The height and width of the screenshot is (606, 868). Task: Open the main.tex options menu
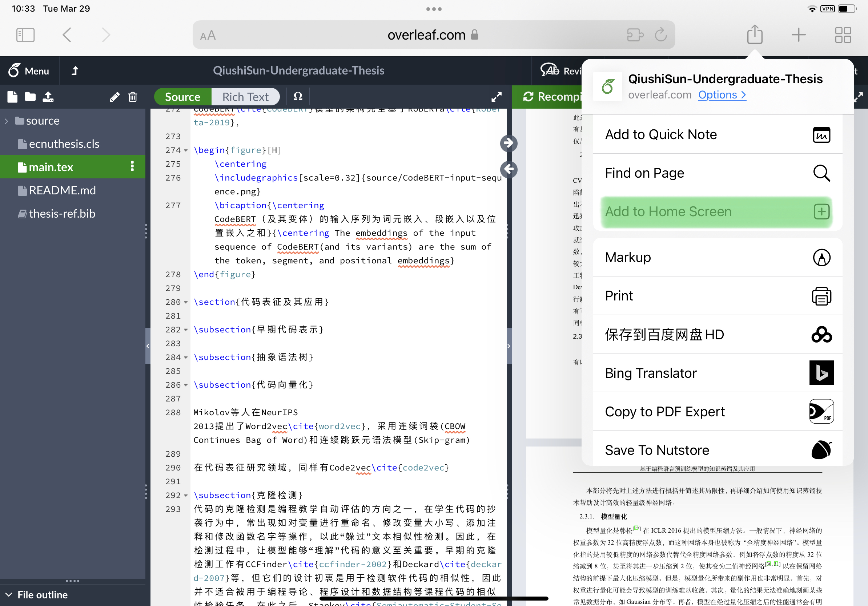coord(132,166)
